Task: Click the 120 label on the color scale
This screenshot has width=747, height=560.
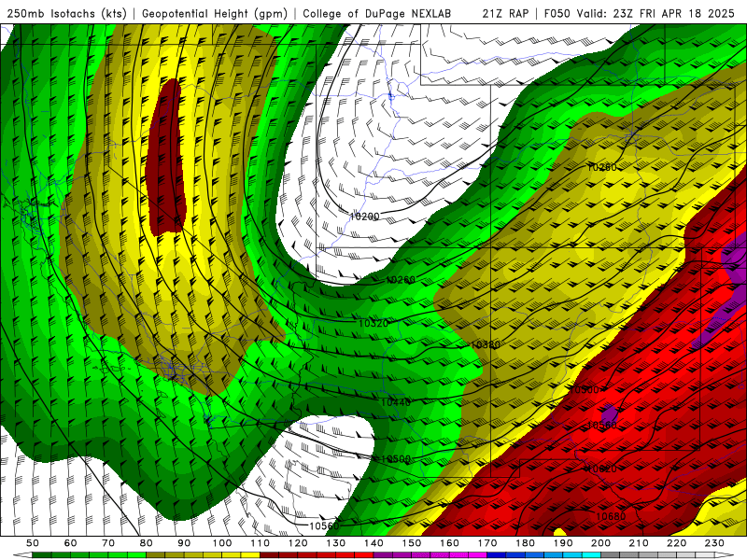Action: click(x=298, y=543)
